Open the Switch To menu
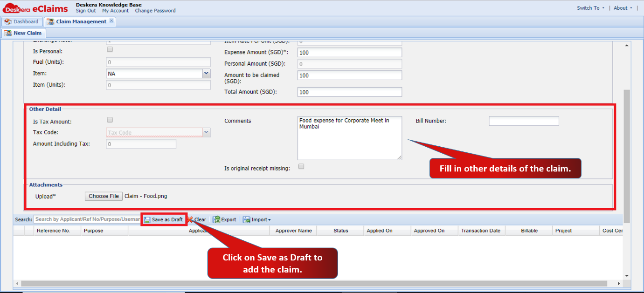This screenshot has width=644, height=293. coord(590,8)
